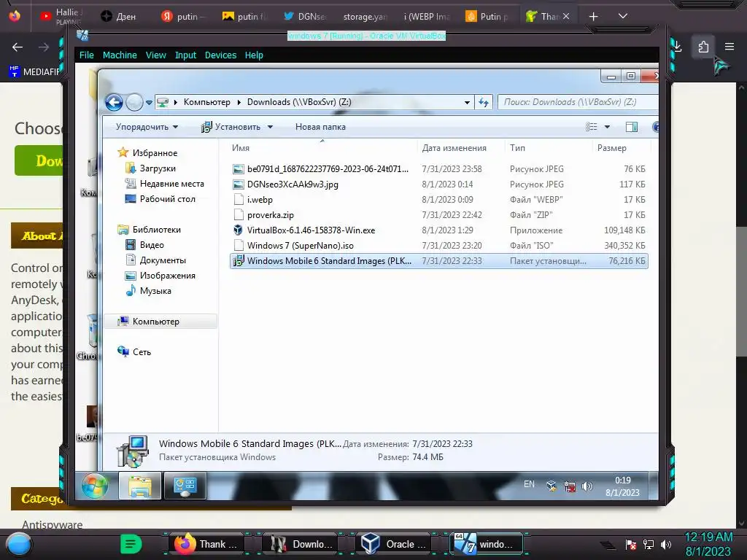
Task: Open Изображения library
Action: click(167, 275)
